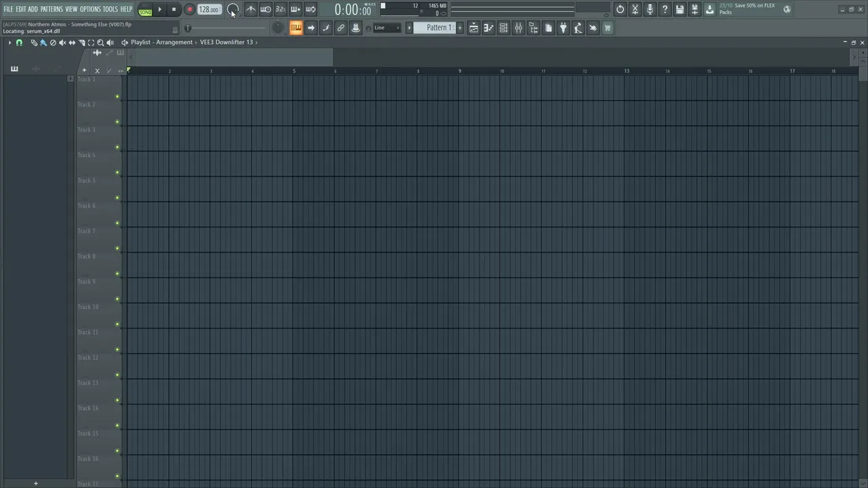Open the plugin picker plug icon
Screen dimensions: 868x488
[563, 28]
